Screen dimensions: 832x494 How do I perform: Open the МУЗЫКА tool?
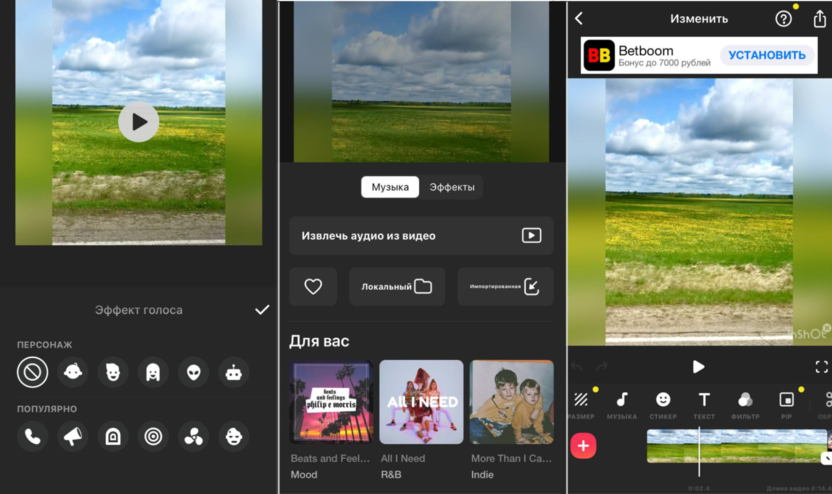[x=622, y=405]
